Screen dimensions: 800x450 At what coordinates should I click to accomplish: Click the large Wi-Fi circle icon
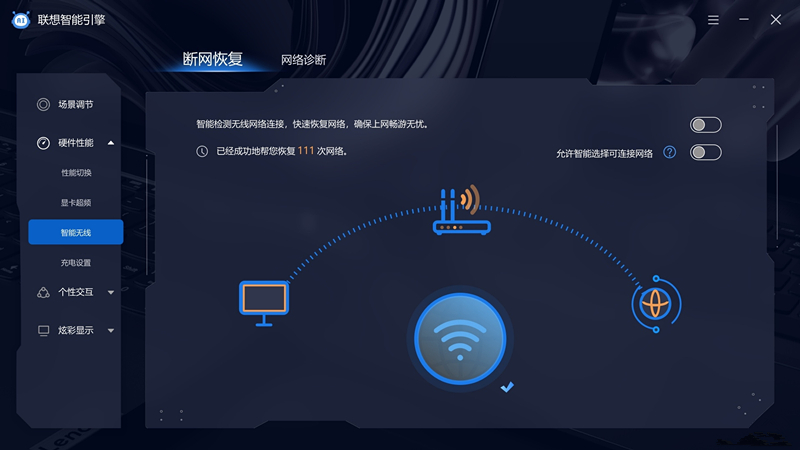(x=460, y=339)
